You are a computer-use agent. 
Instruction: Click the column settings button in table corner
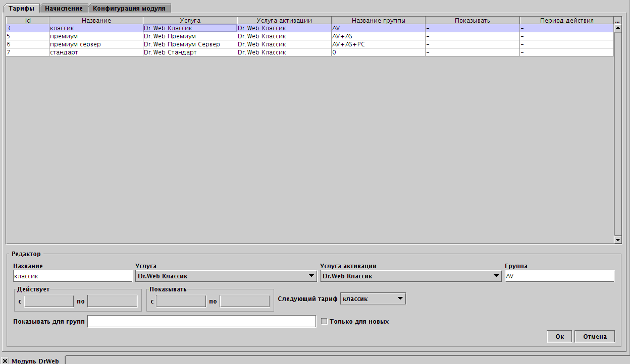tap(617, 21)
